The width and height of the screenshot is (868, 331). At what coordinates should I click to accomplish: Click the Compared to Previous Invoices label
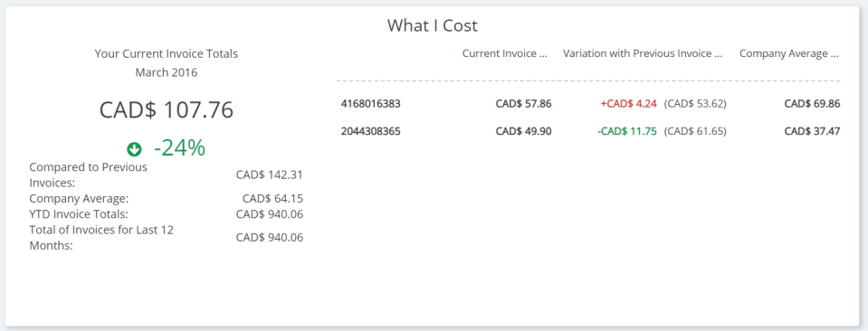tap(89, 175)
